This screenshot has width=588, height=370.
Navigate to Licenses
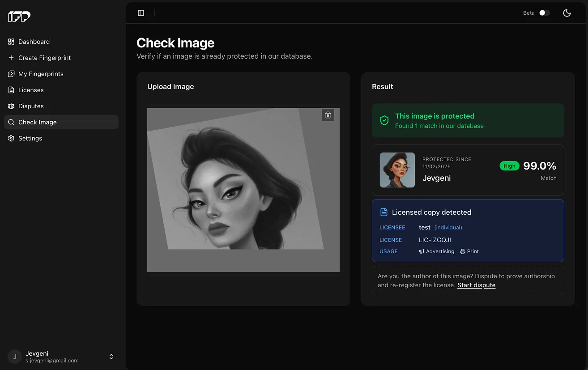point(61,90)
